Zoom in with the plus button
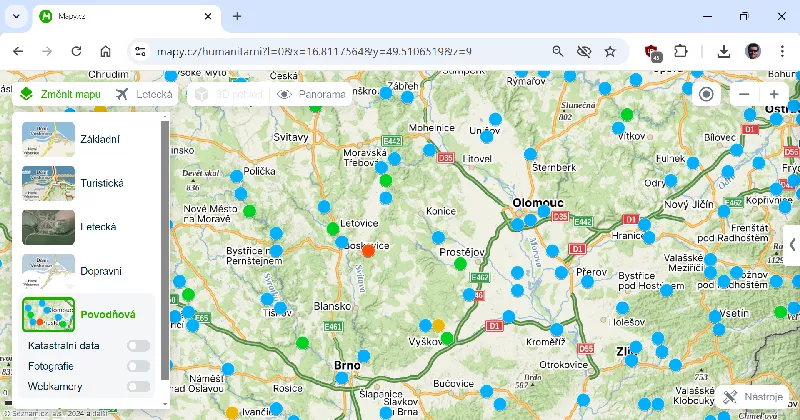This screenshot has height=420, width=800. [773, 94]
